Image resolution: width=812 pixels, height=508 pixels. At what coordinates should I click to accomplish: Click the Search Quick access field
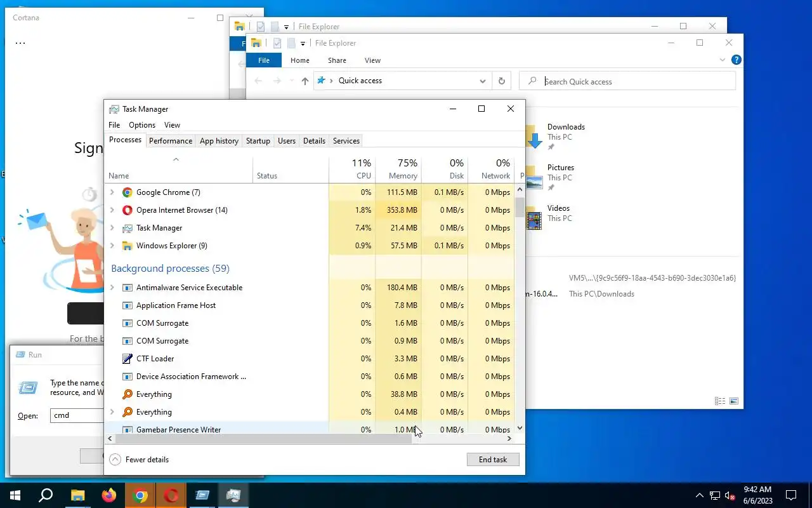627,81
